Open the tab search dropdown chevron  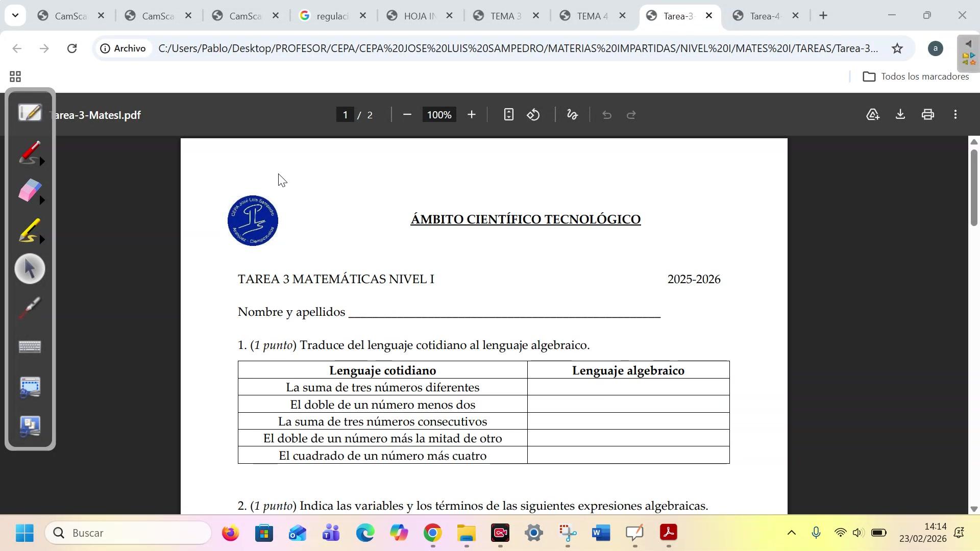[x=15, y=15]
